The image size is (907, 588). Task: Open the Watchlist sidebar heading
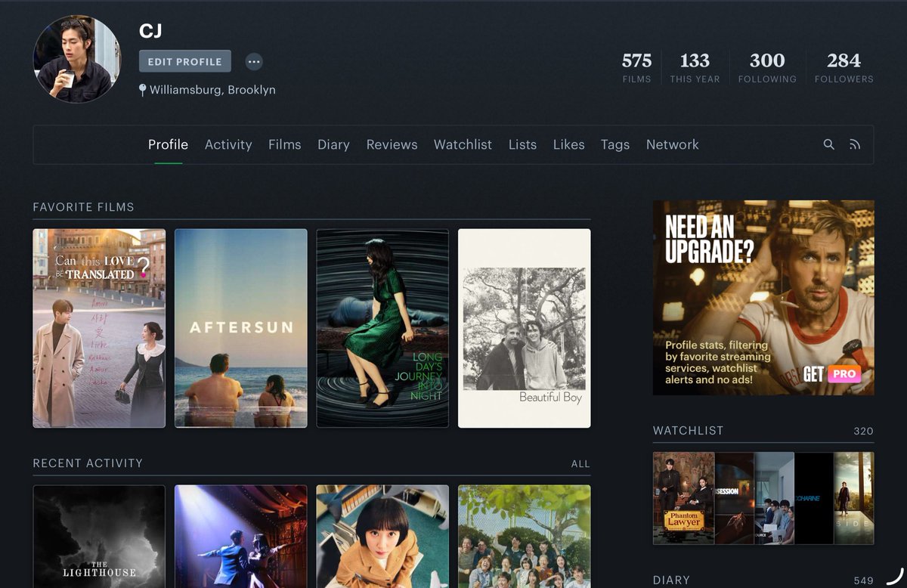coord(689,430)
